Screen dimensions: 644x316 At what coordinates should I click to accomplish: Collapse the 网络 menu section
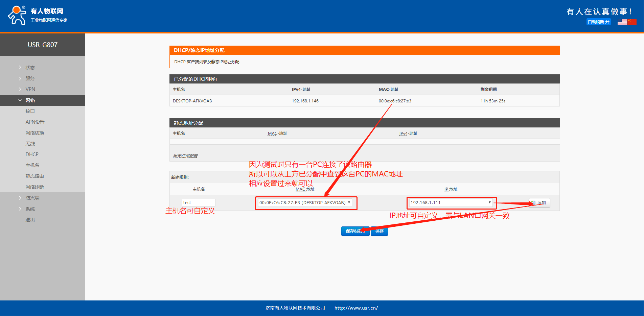30,100
